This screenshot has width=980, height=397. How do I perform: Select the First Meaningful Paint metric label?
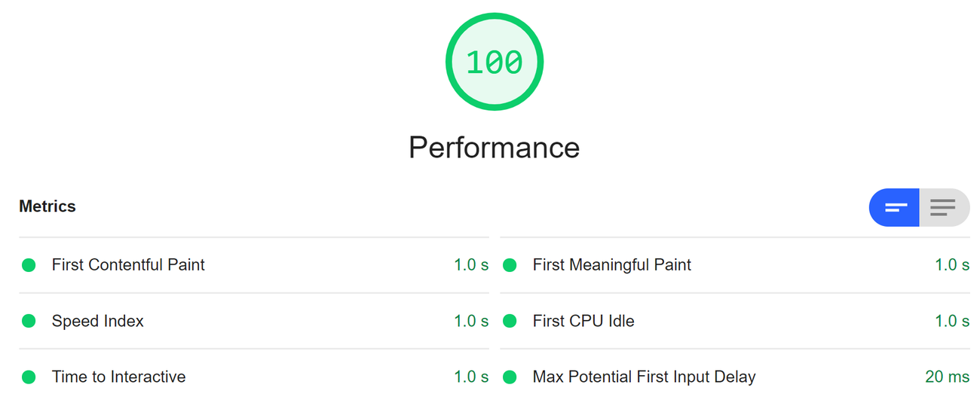click(611, 265)
